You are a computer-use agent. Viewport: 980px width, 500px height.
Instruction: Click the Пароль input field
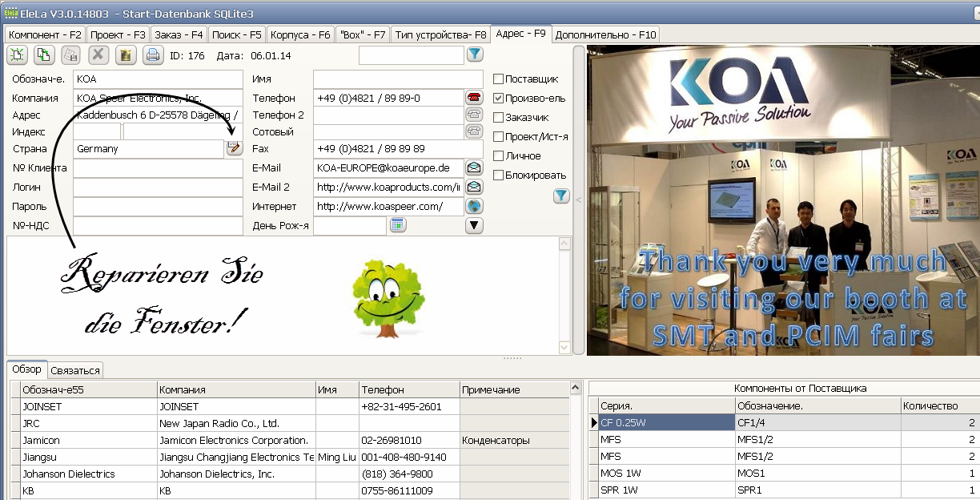[x=157, y=206]
